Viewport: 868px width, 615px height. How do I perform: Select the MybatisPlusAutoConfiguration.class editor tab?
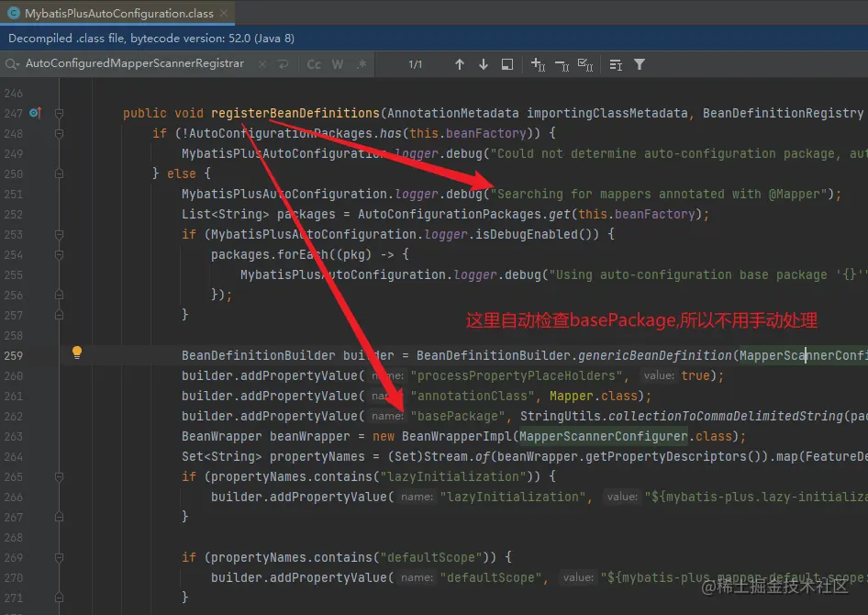(118, 13)
